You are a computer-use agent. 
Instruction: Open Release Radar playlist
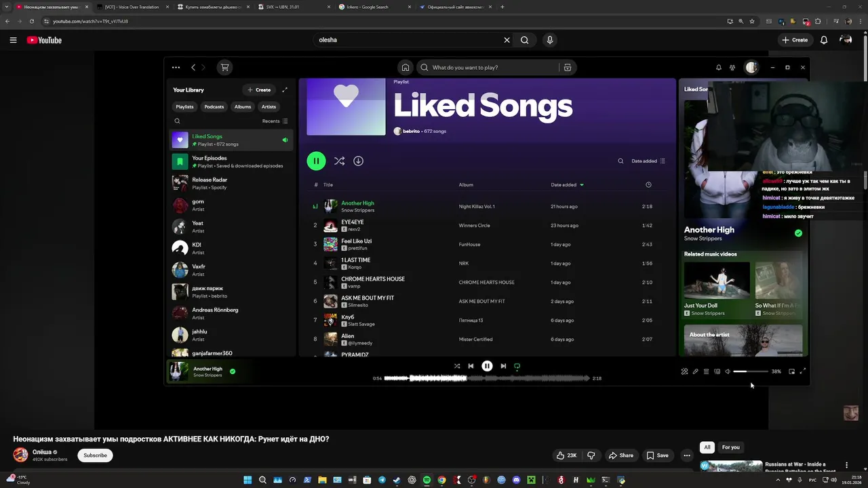231,184
